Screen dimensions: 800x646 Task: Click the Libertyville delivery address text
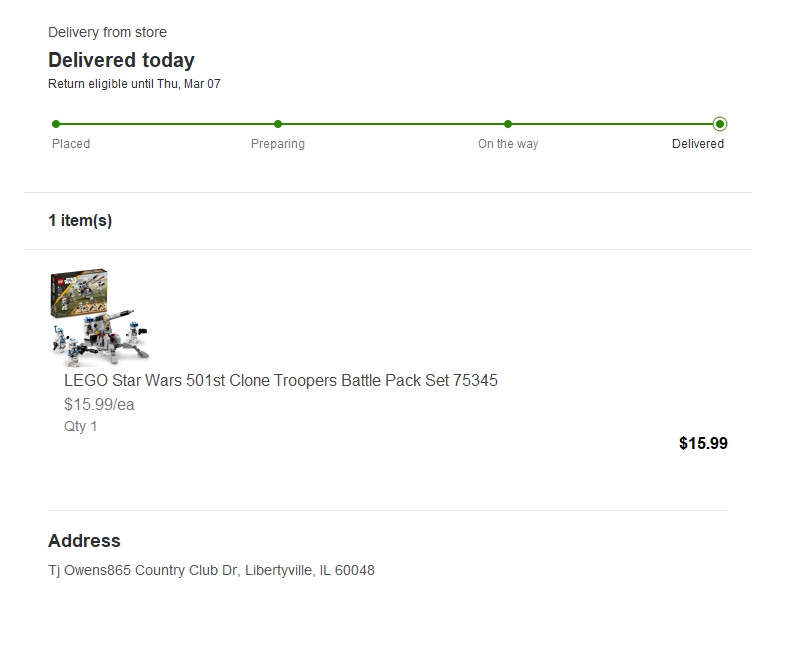pos(211,570)
